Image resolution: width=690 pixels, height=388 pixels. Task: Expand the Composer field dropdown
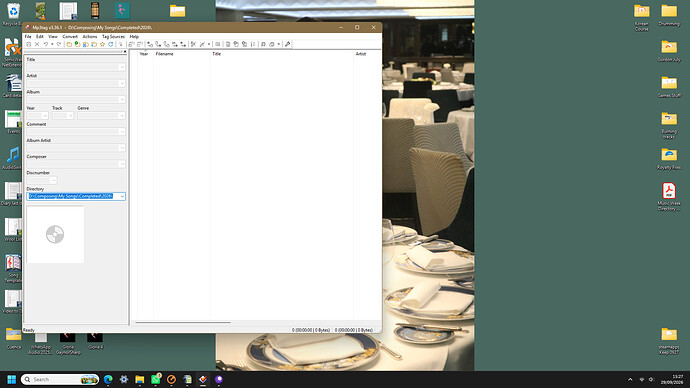122,164
